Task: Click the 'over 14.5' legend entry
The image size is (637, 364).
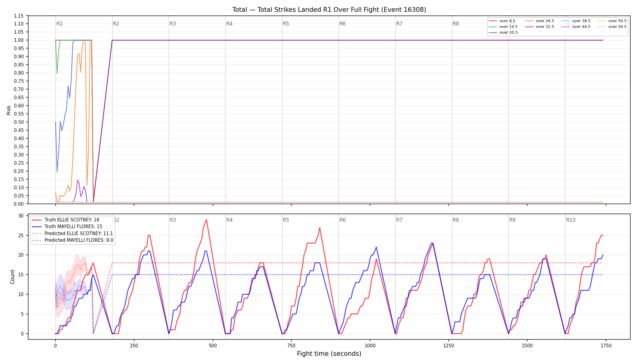Action: [503, 27]
